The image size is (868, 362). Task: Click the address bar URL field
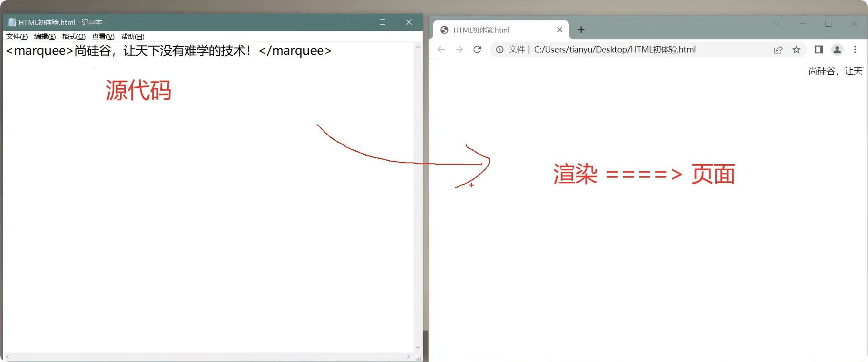pos(633,50)
